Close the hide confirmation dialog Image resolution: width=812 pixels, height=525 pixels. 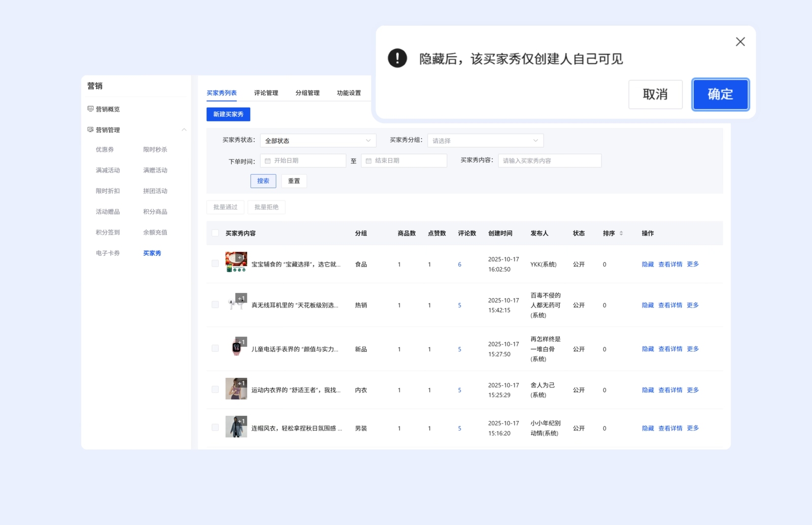740,42
